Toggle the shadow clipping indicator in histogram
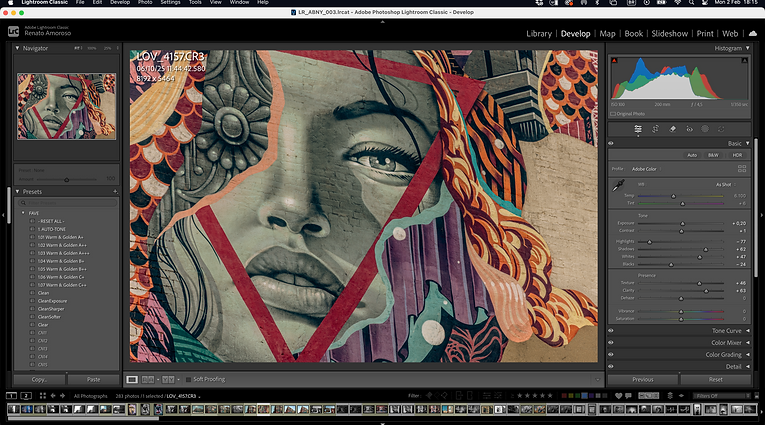This screenshot has height=425, width=765. pyautogui.click(x=614, y=61)
